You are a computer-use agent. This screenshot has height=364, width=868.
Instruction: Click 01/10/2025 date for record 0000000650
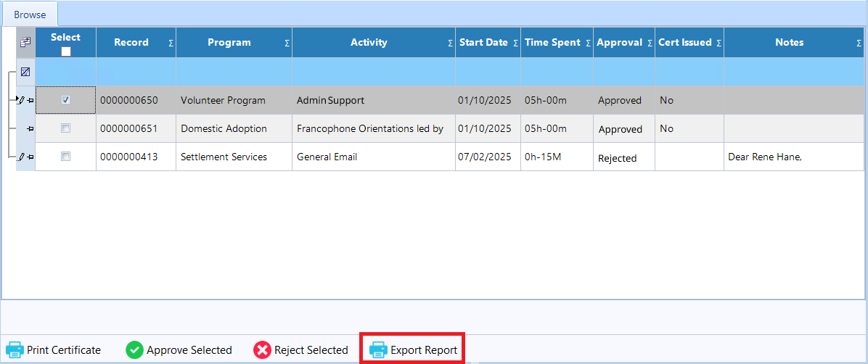tap(488, 101)
